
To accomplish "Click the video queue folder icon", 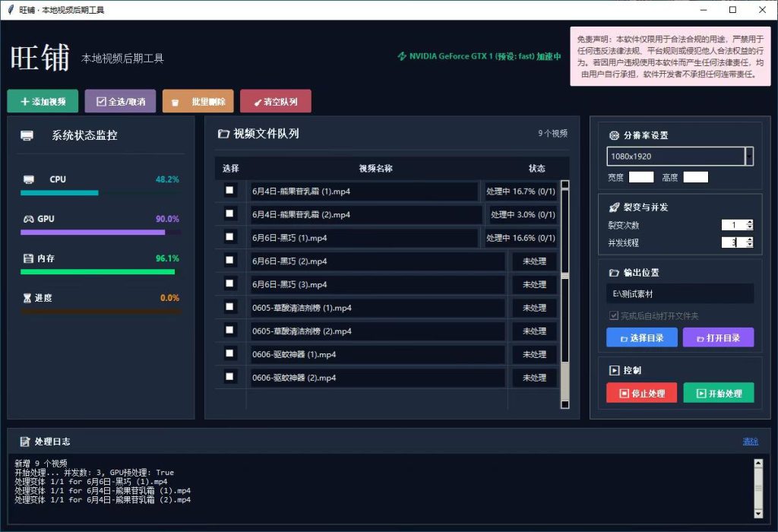I will pos(223,134).
